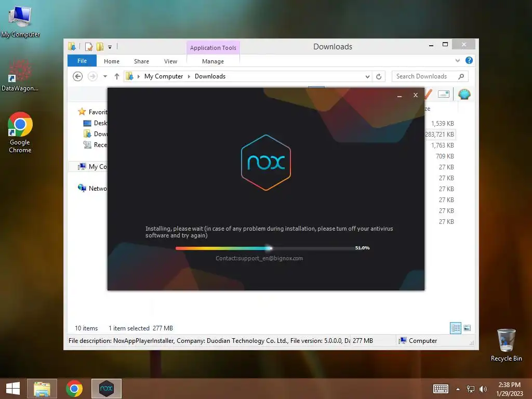Screen dimensions: 532x399
Task: Select Favorites in the navigation pane
Action: tap(92, 112)
